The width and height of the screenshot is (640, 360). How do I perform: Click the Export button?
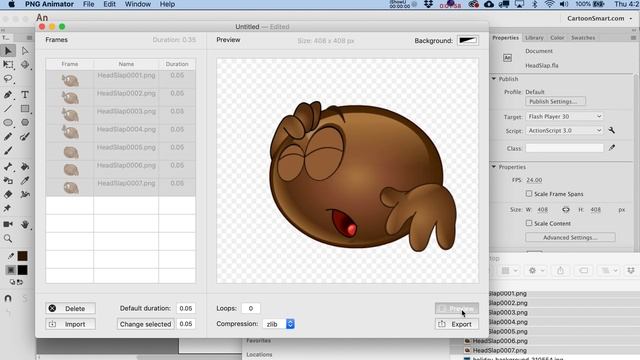tap(457, 324)
